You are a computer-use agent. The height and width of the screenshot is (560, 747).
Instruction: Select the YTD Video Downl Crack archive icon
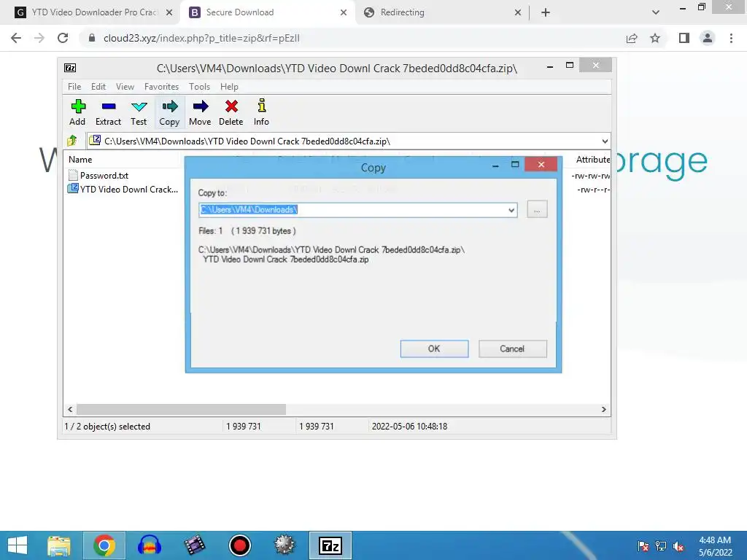tap(73, 189)
